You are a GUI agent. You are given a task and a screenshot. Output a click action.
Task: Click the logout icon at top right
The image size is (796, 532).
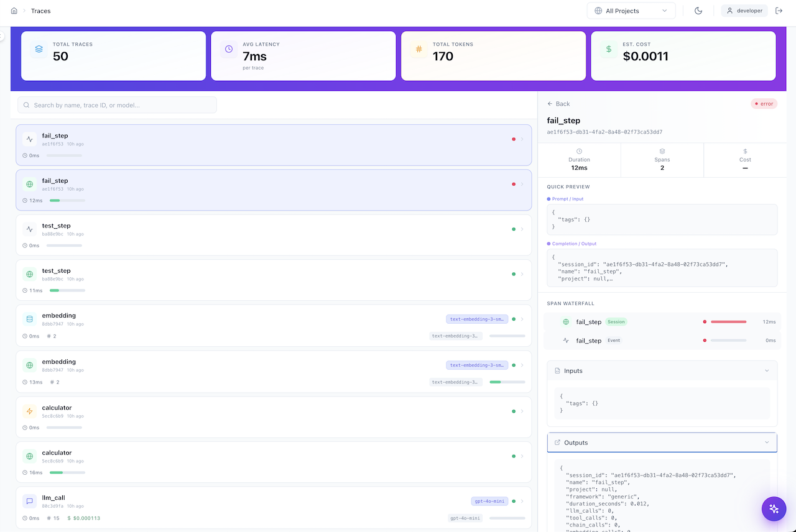(779, 11)
